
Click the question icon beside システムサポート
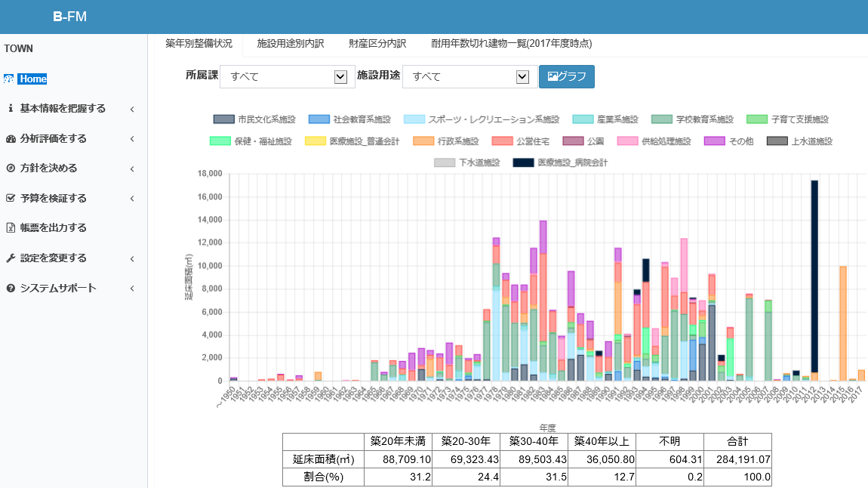[x=11, y=288]
